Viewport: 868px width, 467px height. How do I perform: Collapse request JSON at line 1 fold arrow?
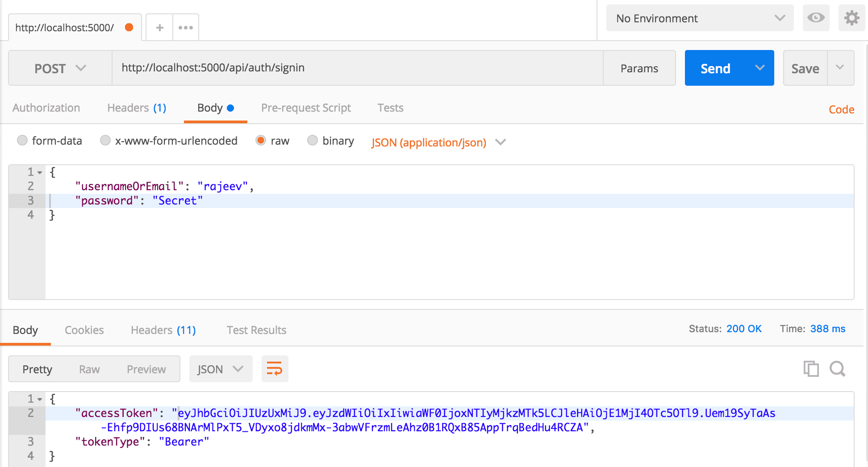tap(40, 172)
